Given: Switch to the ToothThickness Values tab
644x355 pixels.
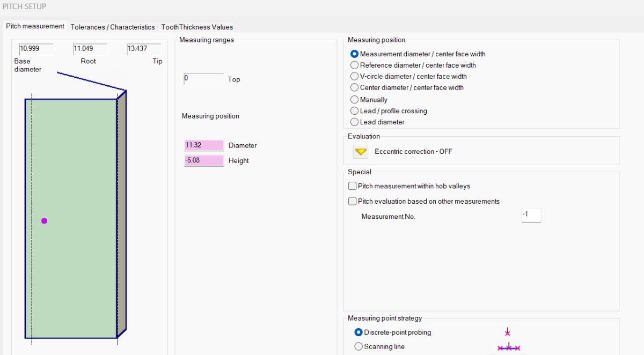Looking at the screenshot, I should click(x=197, y=27).
